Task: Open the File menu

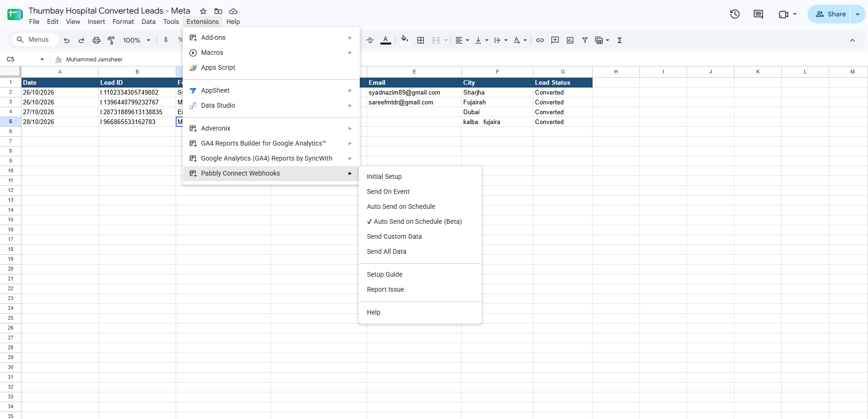Action: click(34, 22)
